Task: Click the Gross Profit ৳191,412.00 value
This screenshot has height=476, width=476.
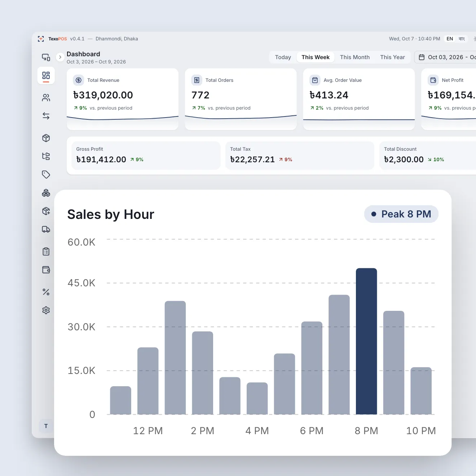Action: click(101, 159)
